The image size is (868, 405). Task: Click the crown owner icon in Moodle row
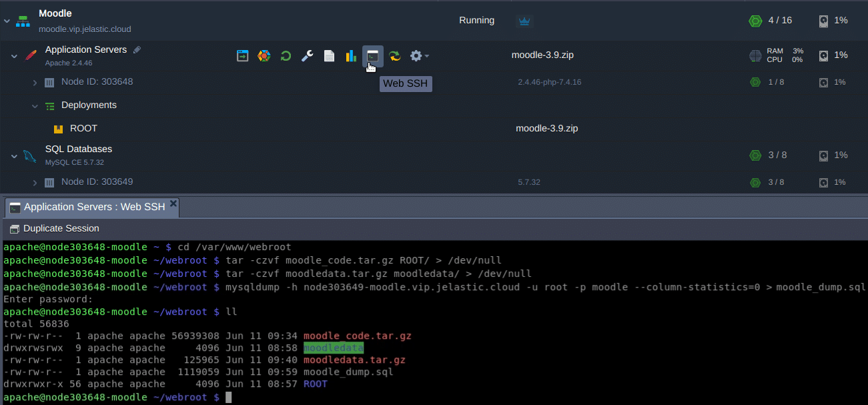pos(524,21)
